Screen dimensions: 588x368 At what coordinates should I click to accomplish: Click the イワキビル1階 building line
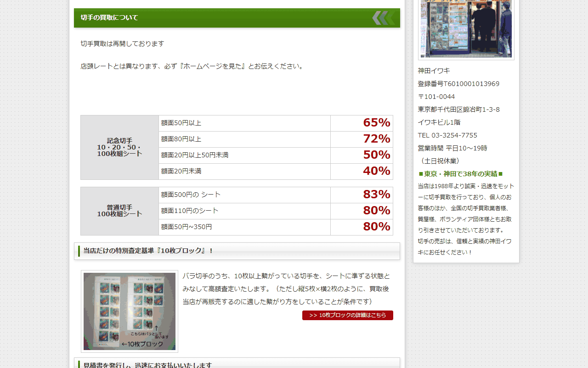point(439,122)
